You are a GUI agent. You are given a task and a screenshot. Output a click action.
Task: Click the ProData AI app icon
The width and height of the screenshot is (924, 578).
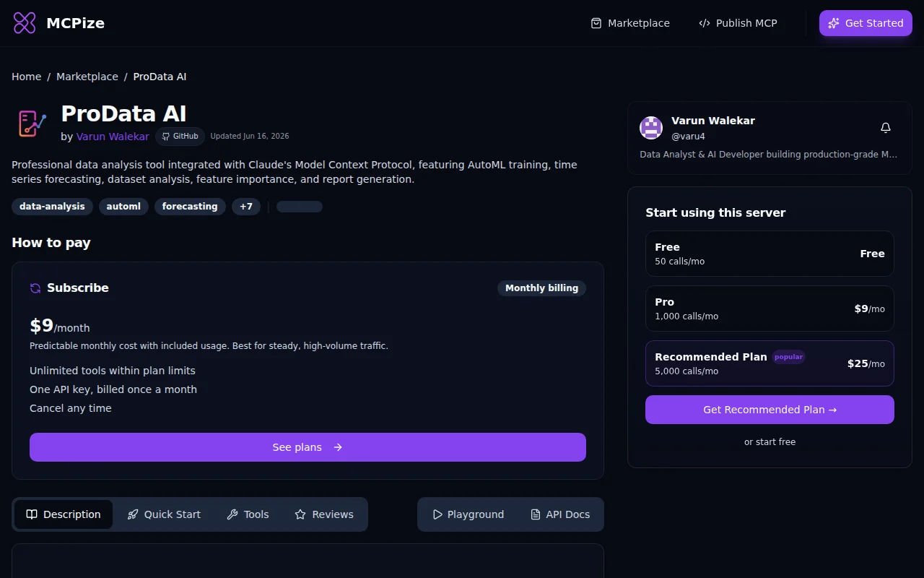point(32,123)
